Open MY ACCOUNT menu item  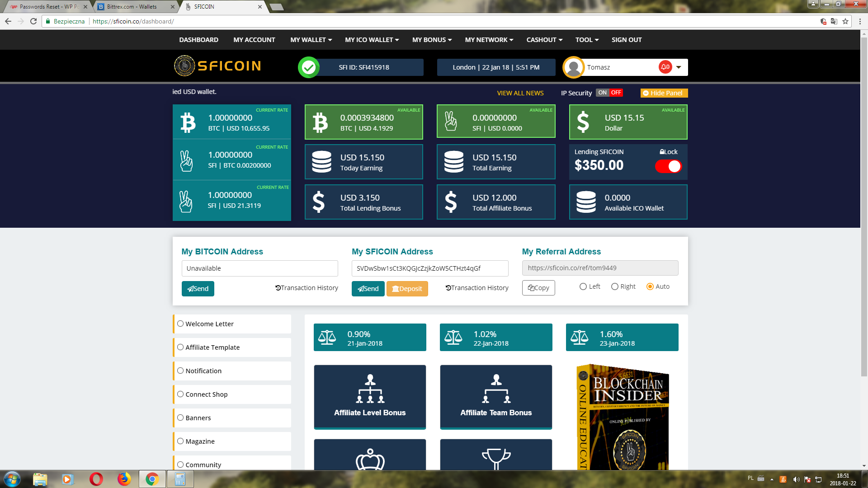(254, 40)
